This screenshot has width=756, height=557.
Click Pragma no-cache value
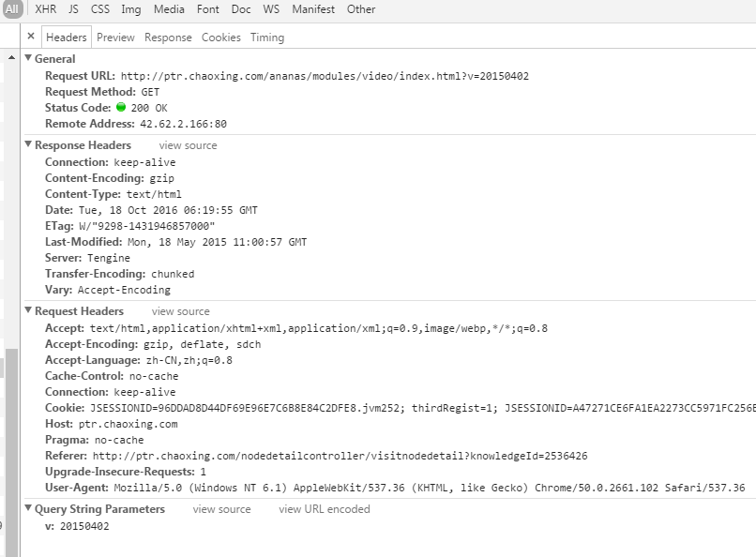click(x=119, y=440)
